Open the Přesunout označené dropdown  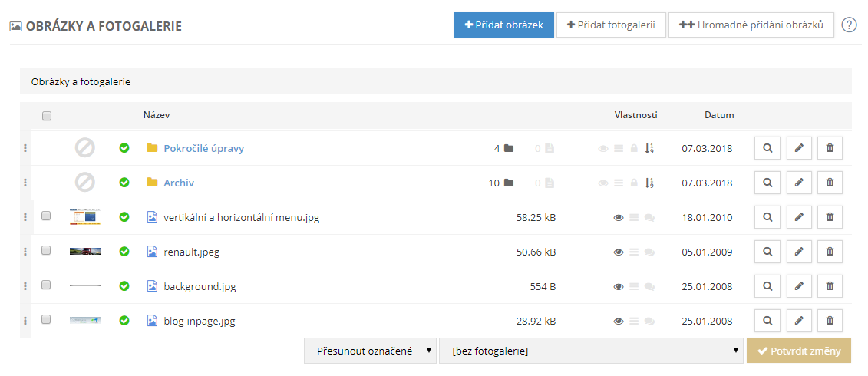[x=371, y=351]
